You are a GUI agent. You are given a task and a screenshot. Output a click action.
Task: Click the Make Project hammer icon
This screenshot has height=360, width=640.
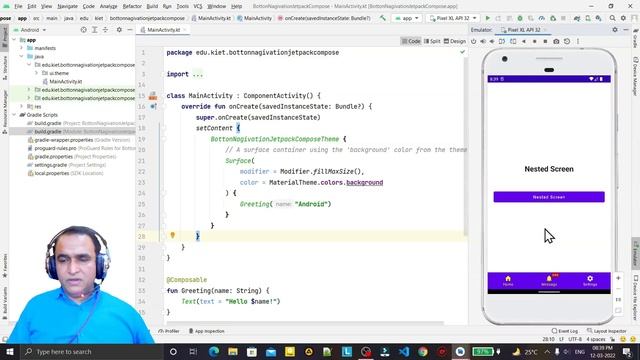(x=382, y=18)
